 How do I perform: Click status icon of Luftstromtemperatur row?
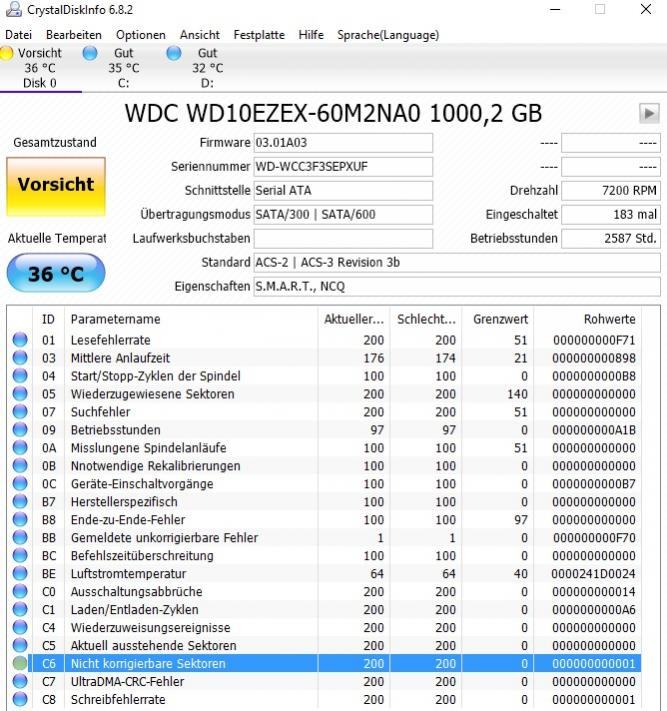20,574
